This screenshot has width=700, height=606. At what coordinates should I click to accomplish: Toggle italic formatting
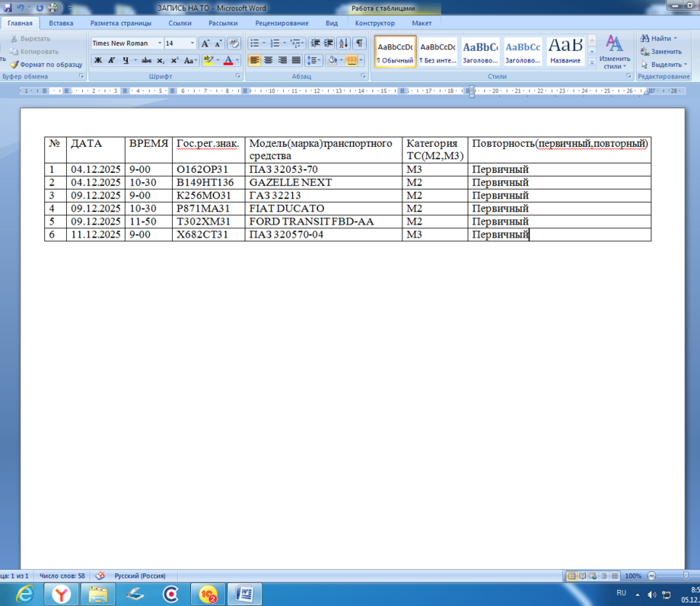111,60
